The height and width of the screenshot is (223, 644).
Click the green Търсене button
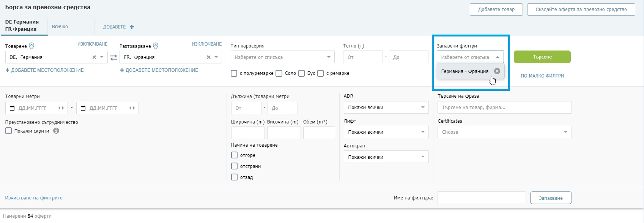click(542, 57)
